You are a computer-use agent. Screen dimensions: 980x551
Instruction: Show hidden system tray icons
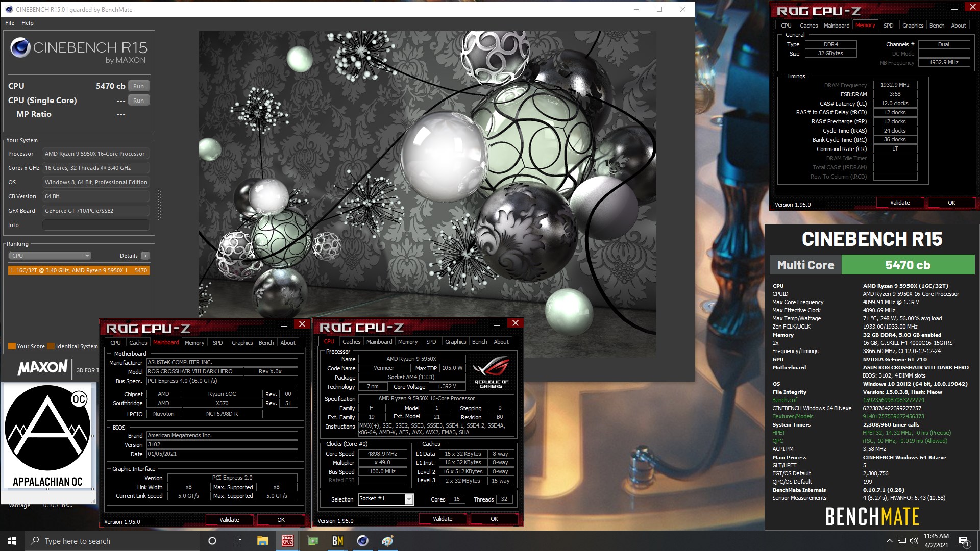889,541
